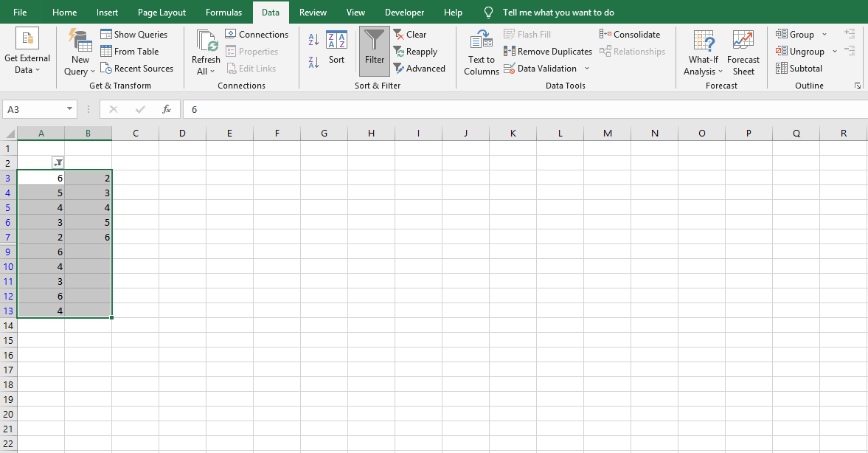Toggle the Filter off
The height and width of the screenshot is (453, 868).
click(x=374, y=51)
